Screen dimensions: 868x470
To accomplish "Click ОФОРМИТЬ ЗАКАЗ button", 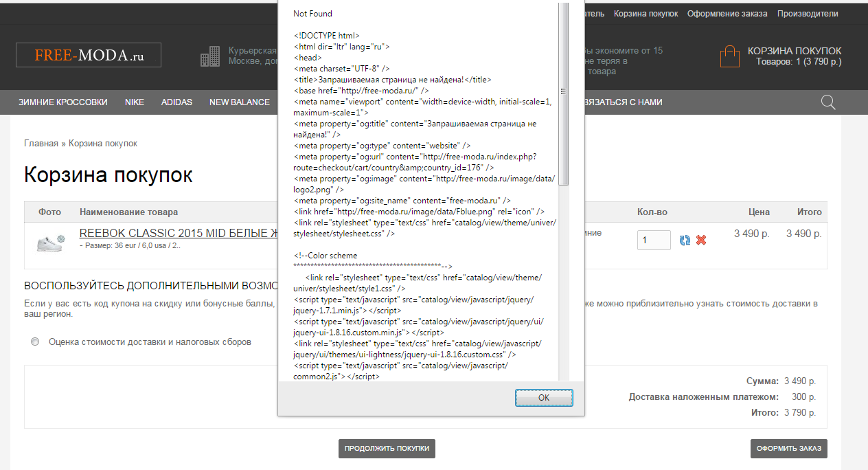I will tap(789, 449).
